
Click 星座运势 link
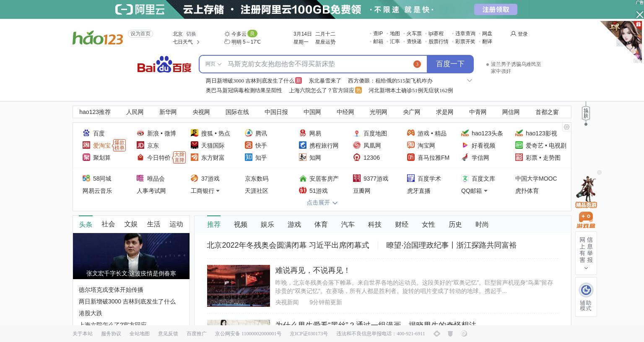[x=325, y=42]
